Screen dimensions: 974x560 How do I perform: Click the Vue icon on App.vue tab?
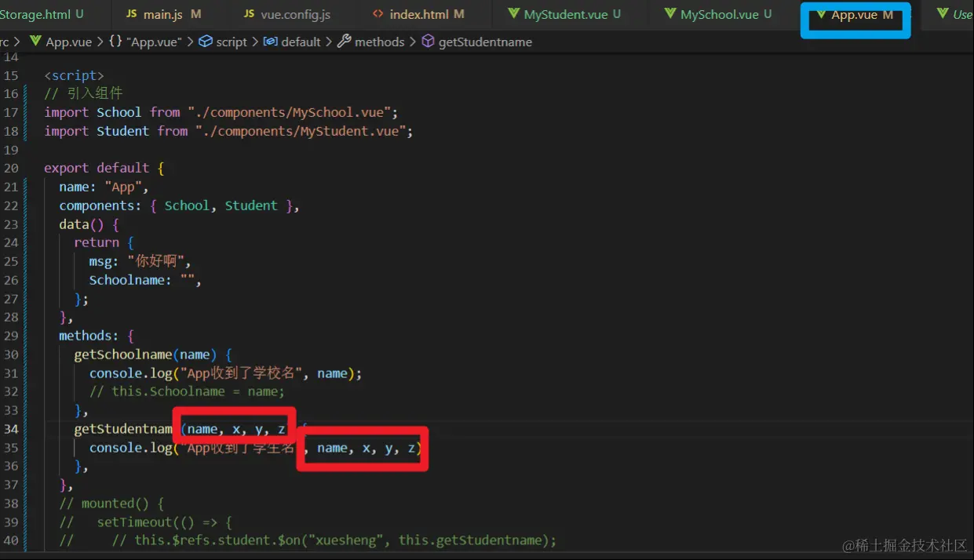(x=821, y=15)
